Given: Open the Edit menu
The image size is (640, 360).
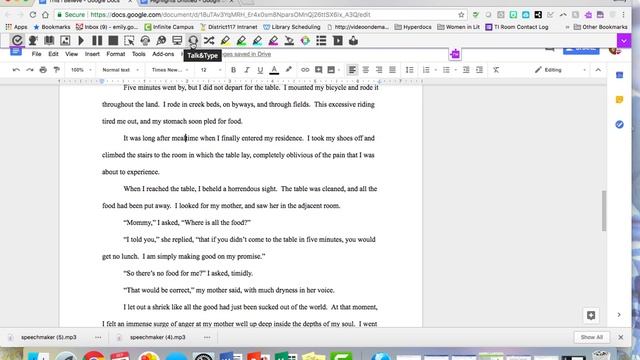Looking at the screenshot, I should 53,54.
